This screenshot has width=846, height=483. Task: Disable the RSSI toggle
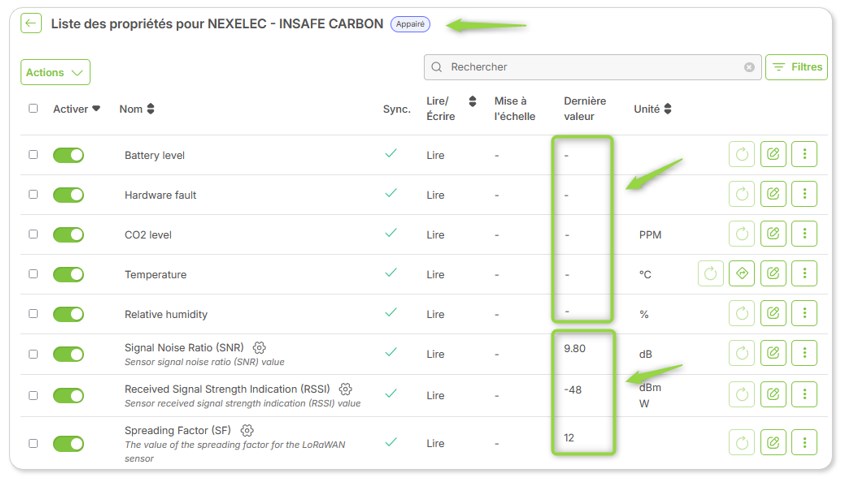(x=69, y=396)
